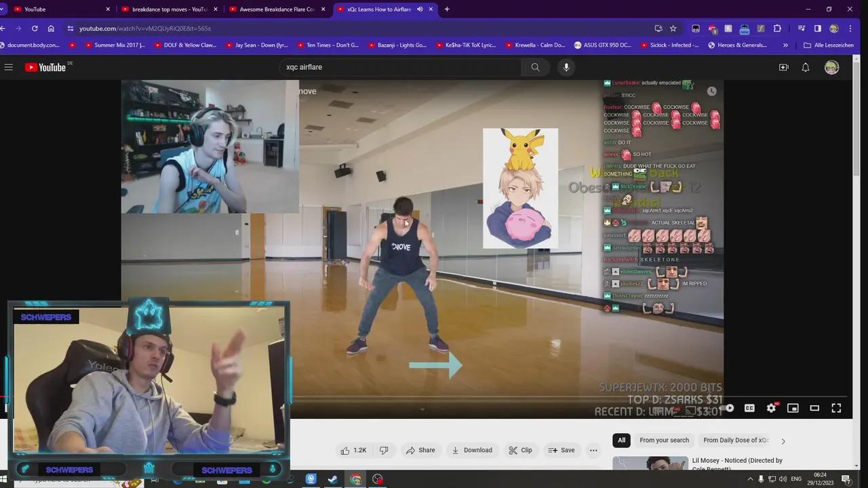This screenshot has width=868, height=488.
Task: Toggle autoplay switch in player
Action: (x=728, y=408)
